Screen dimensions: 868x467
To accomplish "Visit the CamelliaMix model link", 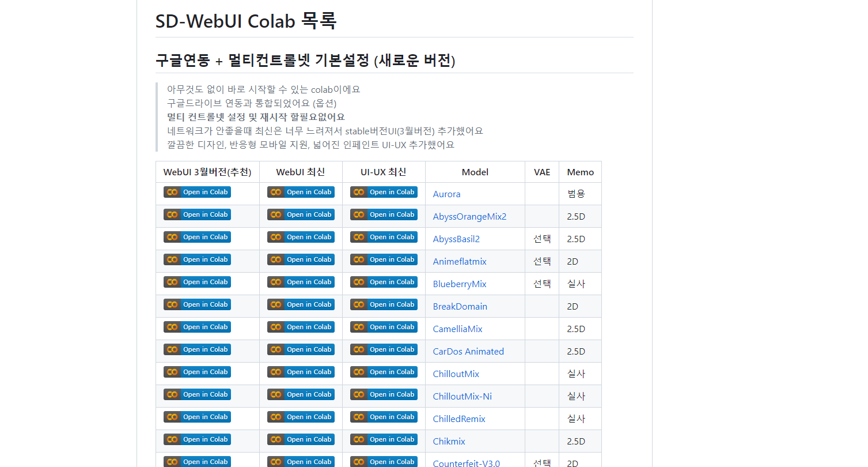I will tap(458, 329).
